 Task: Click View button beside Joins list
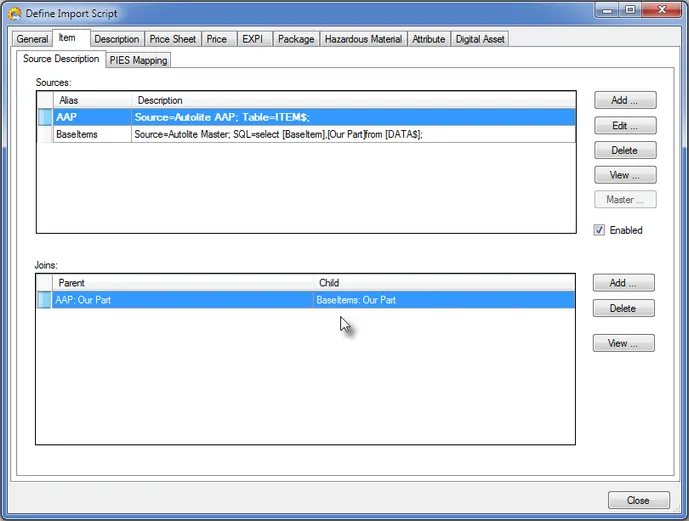coord(623,343)
